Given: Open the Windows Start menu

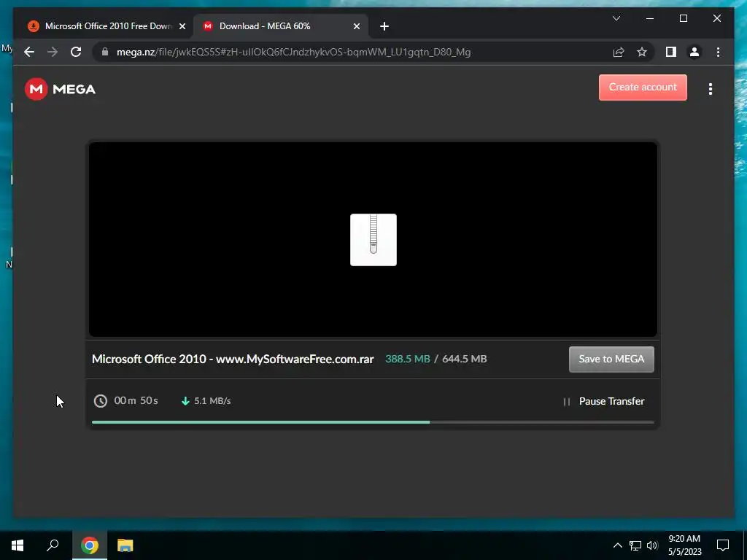Looking at the screenshot, I should (18, 545).
